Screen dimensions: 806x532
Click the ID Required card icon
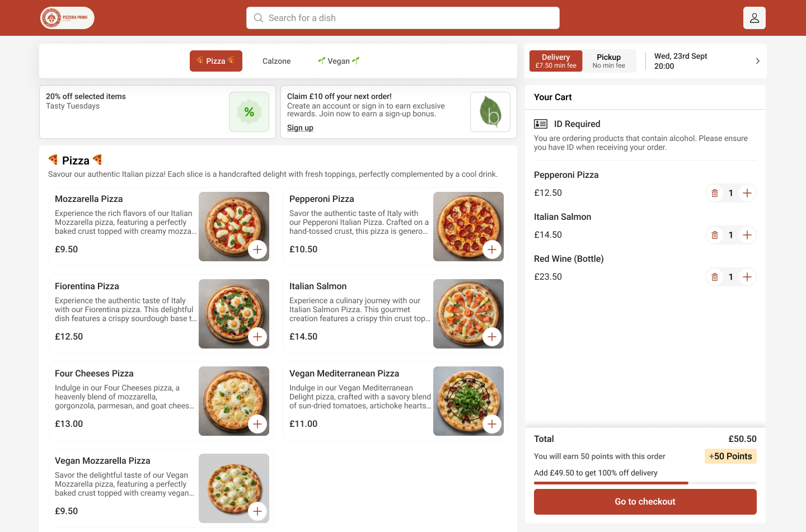[541, 124]
